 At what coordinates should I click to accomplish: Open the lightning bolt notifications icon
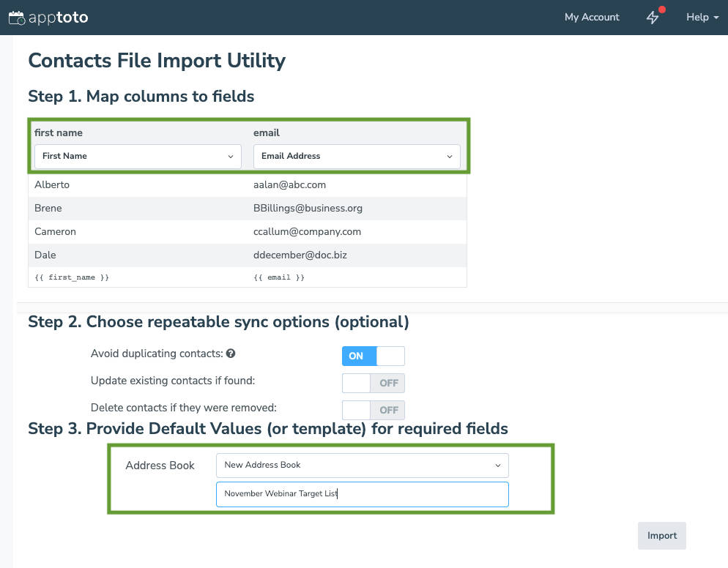coord(653,18)
